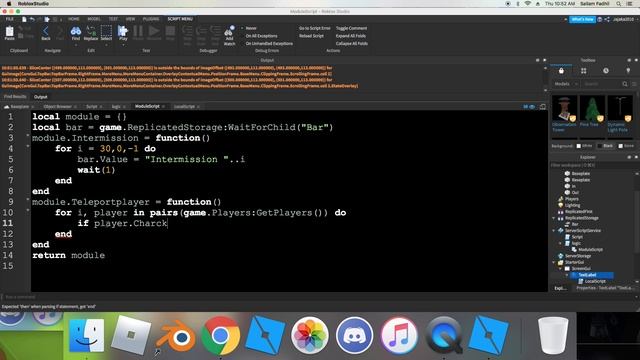Open Discord from the dock
640x360 pixels.
pyautogui.click(x=354, y=336)
